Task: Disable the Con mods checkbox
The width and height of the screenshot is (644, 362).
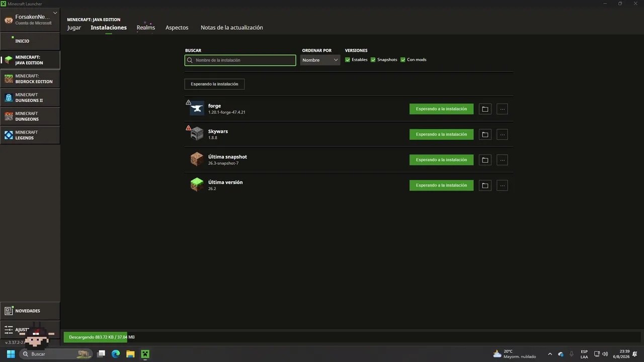Action: click(403, 60)
